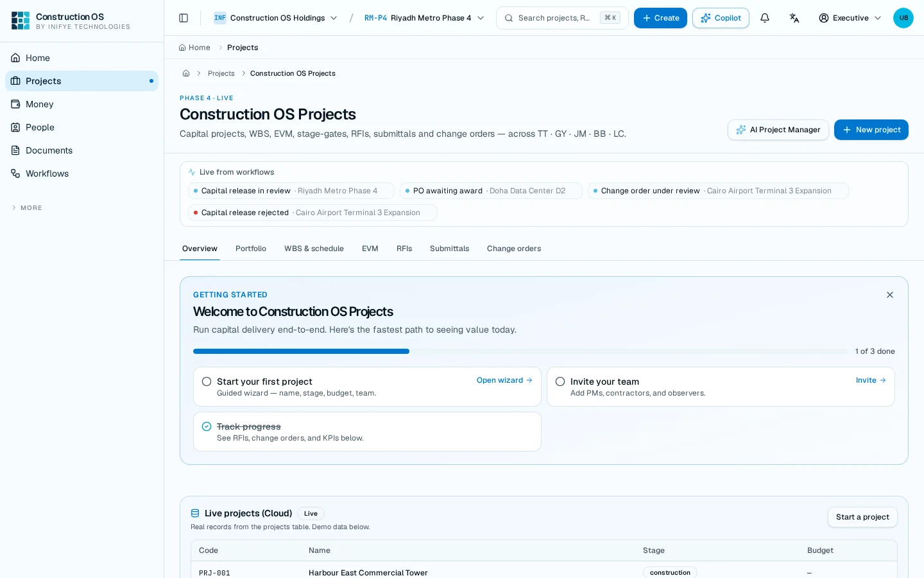The height and width of the screenshot is (578, 924).
Task: Open Money in the sidebar
Action: [x=82, y=104]
